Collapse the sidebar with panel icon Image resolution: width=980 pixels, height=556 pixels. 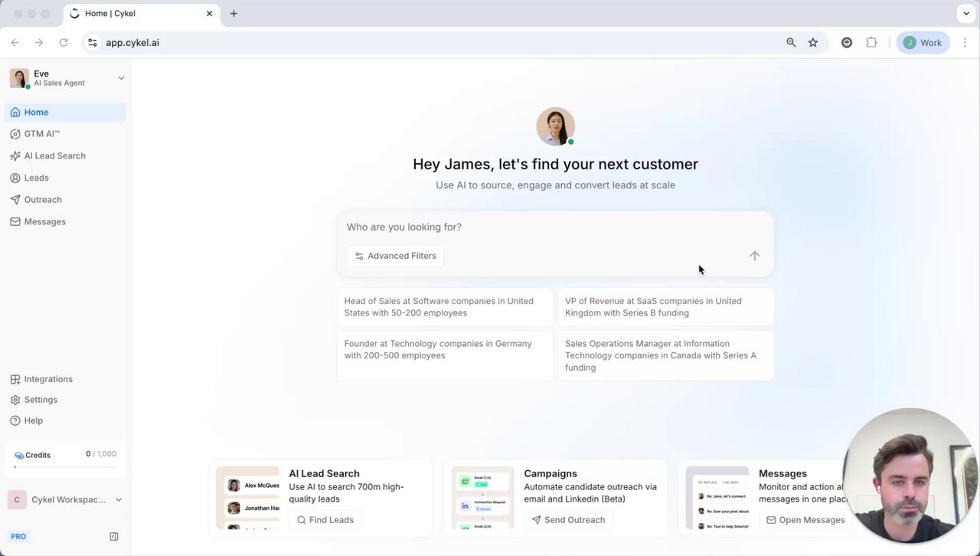pos(114,537)
